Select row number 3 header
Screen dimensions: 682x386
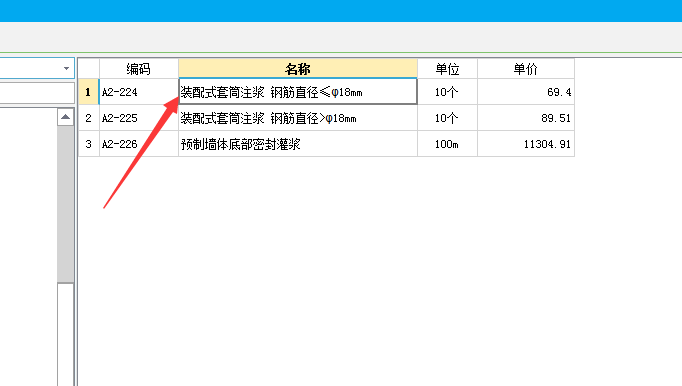click(89, 144)
